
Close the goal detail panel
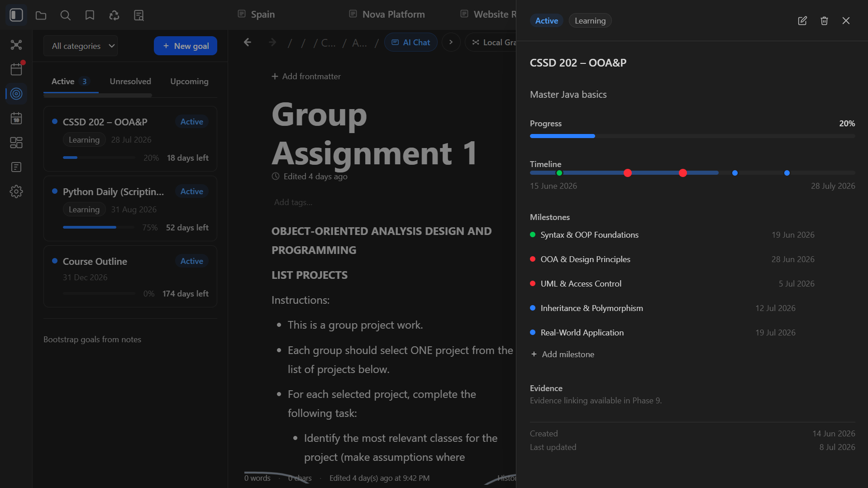(x=846, y=21)
